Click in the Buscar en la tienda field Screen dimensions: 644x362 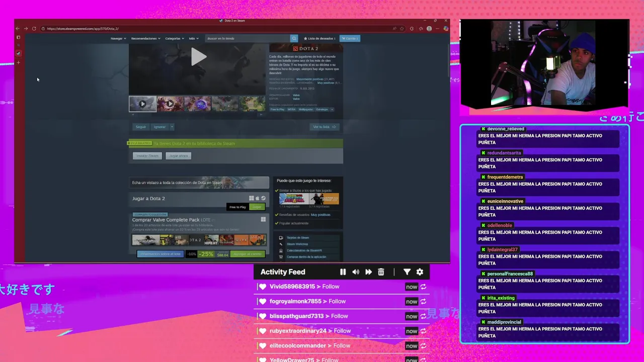[248, 38]
